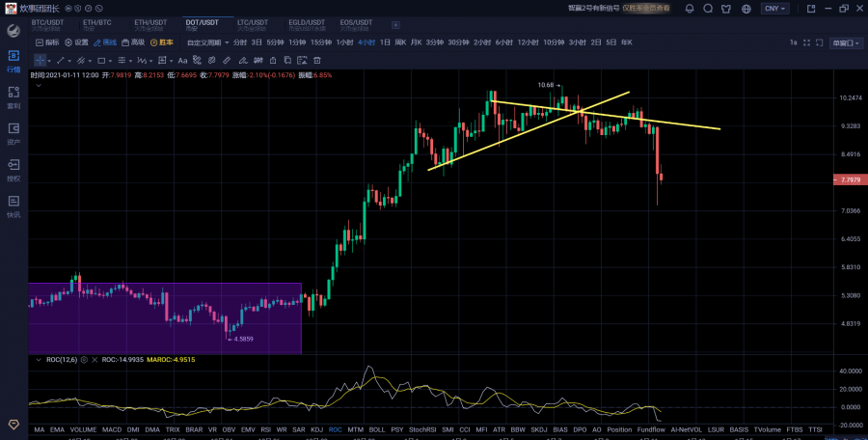Select the rectangle shape drawing tool
This screenshot has width=868, height=440.
101,61
